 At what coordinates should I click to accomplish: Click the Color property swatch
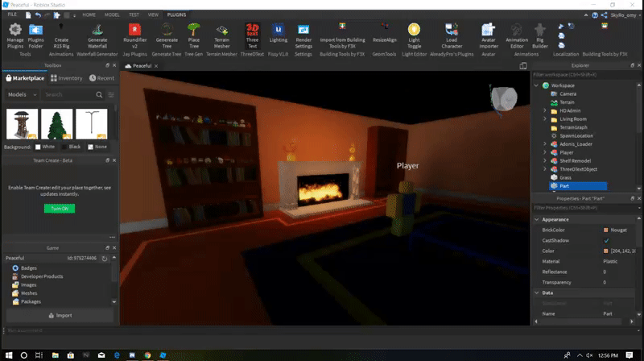[x=606, y=251]
